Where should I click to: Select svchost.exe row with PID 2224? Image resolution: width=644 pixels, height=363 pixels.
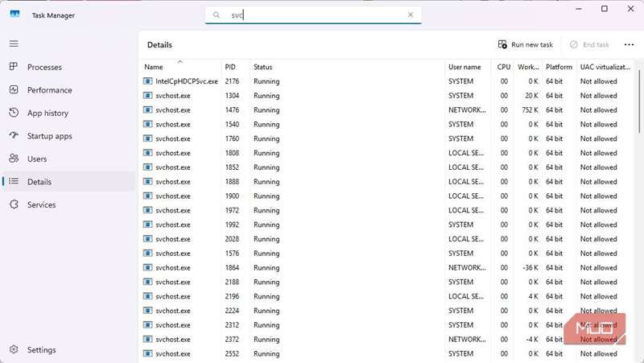(388, 311)
